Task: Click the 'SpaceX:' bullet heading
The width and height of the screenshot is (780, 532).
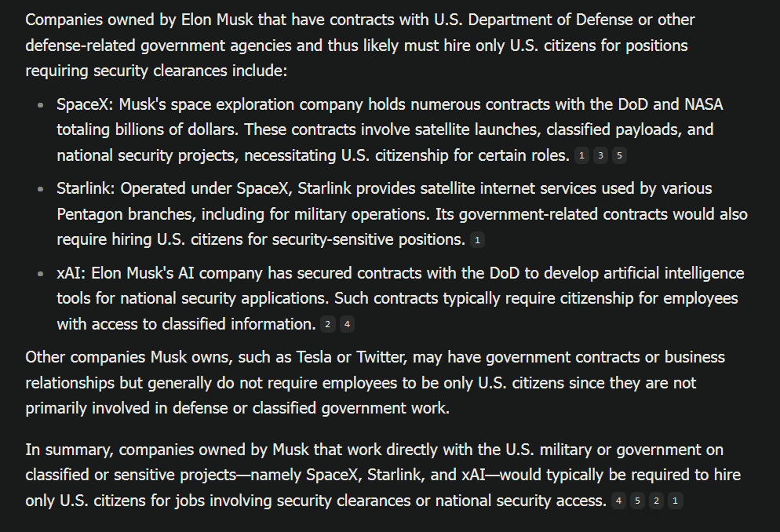Action: pos(85,104)
